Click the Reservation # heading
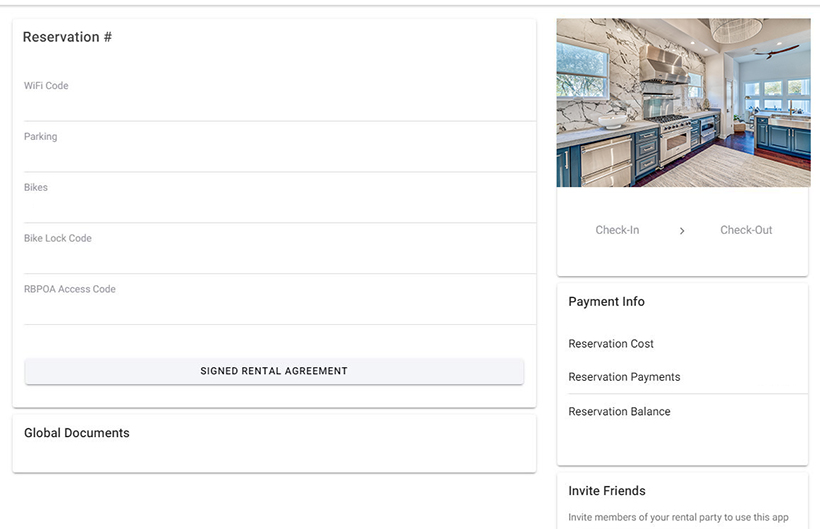This screenshot has width=820, height=529. pyautogui.click(x=67, y=37)
